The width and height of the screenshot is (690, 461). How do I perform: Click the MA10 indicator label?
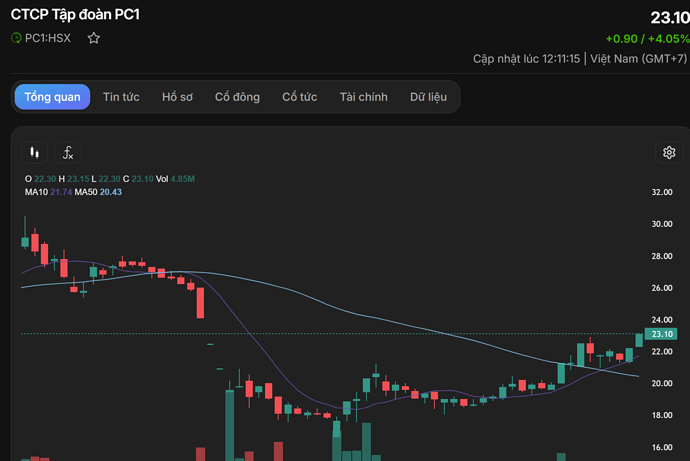pos(37,192)
